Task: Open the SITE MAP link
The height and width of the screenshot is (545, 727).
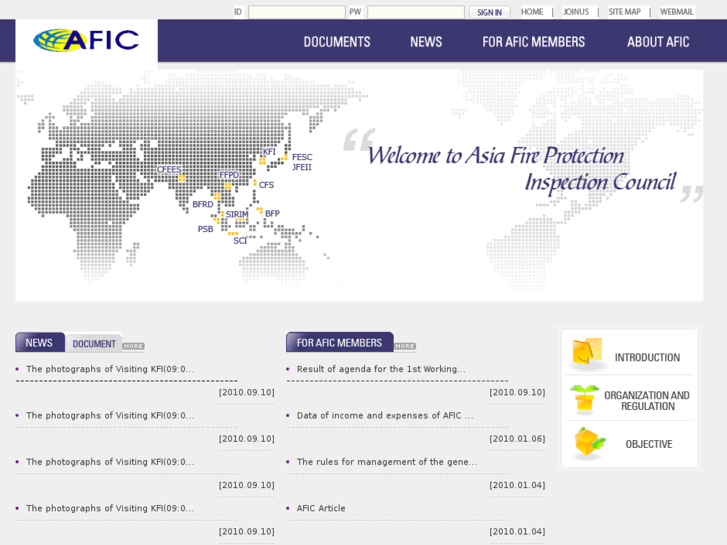Action: click(x=625, y=12)
